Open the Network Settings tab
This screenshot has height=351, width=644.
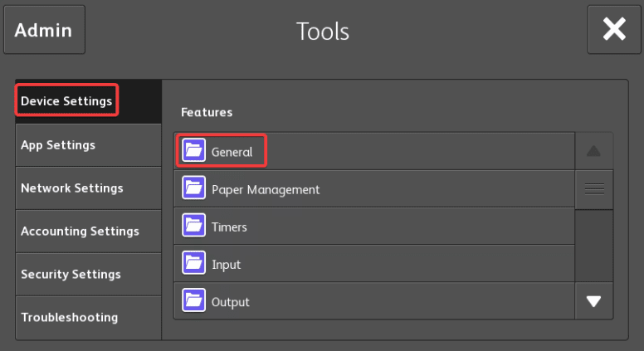point(71,188)
